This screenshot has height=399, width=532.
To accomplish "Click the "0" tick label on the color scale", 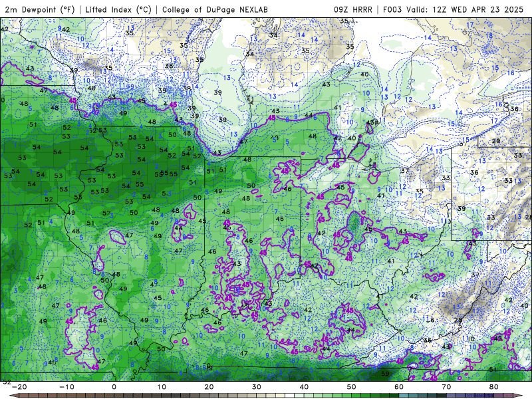I will 114,387.
